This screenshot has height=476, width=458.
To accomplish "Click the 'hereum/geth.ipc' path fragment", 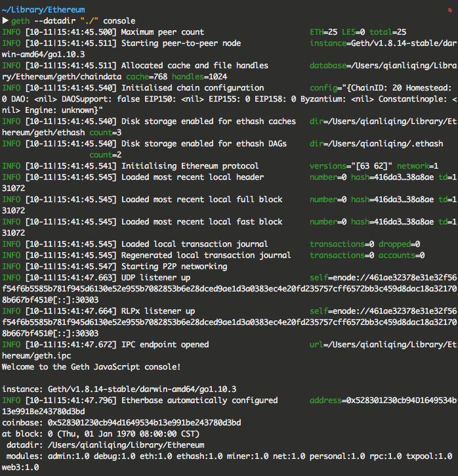I will coord(36,356).
